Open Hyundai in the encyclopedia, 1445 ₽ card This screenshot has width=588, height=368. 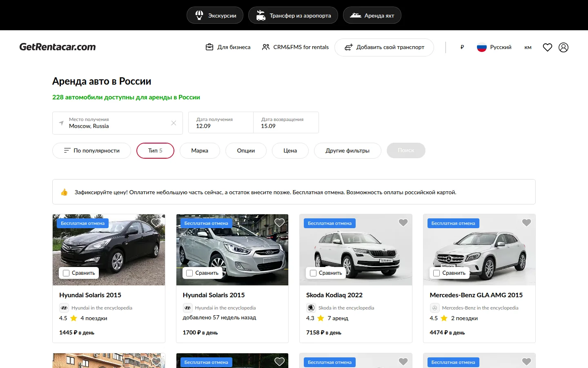(x=102, y=308)
